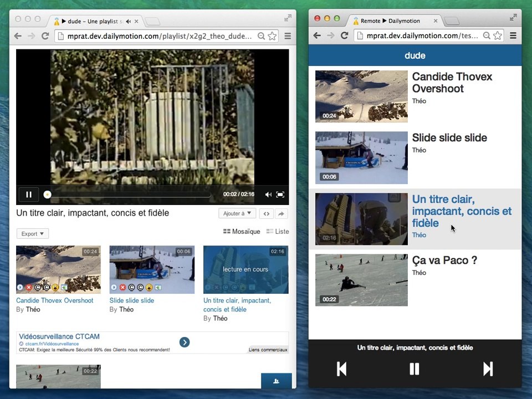Click the audio speaker icon on the dude tab
This screenshot has height=399, width=532.
pyautogui.click(x=128, y=22)
